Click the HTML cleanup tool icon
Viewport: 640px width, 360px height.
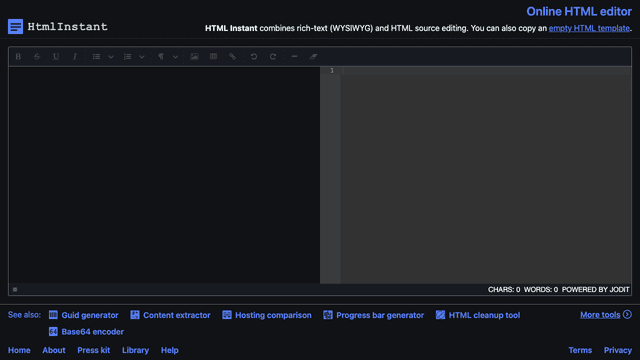440,315
